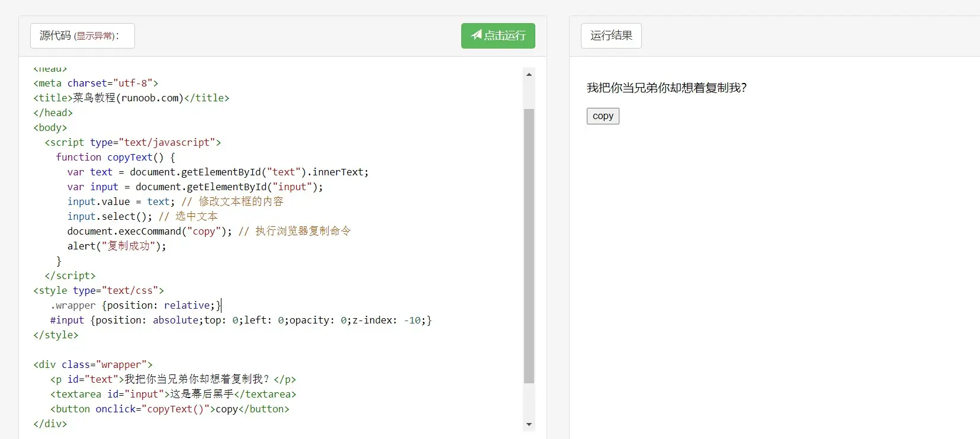Viewport: 980px width, 439px height.
Task: Click the <body> tag line
Action: tap(50, 127)
